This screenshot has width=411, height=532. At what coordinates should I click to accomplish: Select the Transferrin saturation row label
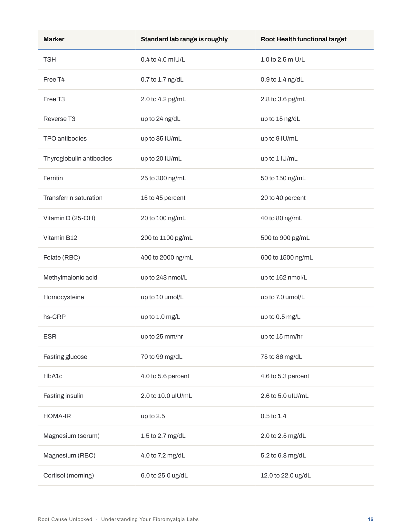[x=73, y=198]
